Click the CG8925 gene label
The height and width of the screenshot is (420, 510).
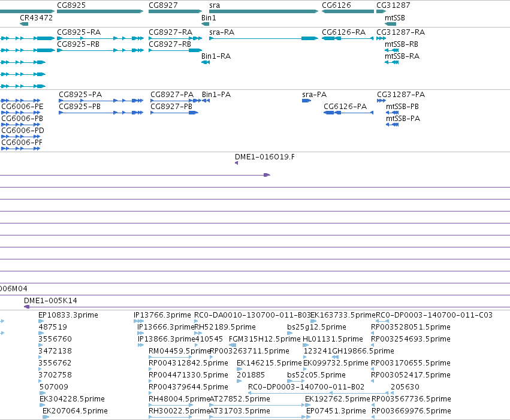pos(71,5)
